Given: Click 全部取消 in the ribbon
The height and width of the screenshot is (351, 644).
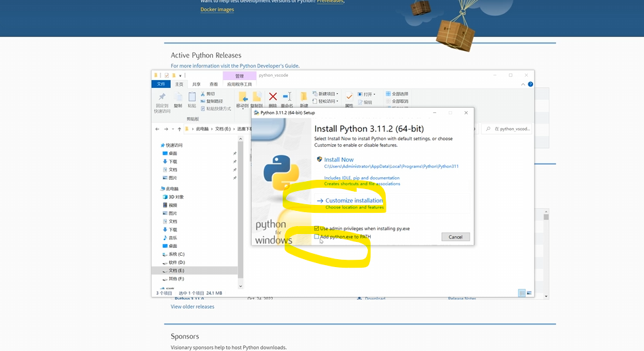Looking at the screenshot, I should click(397, 101).
